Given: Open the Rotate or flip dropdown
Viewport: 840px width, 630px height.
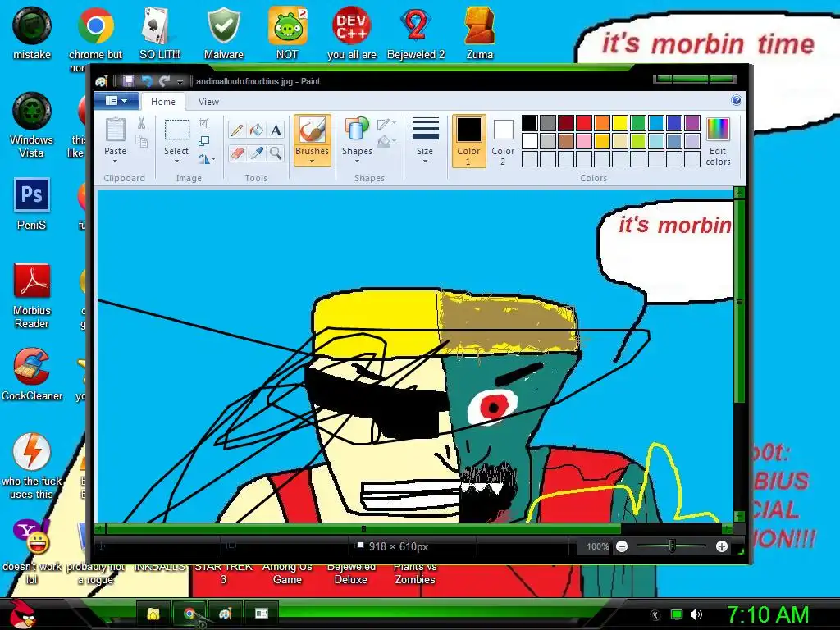Looking at the screenshot, I should pyautogui.click(x=207, y=159).
